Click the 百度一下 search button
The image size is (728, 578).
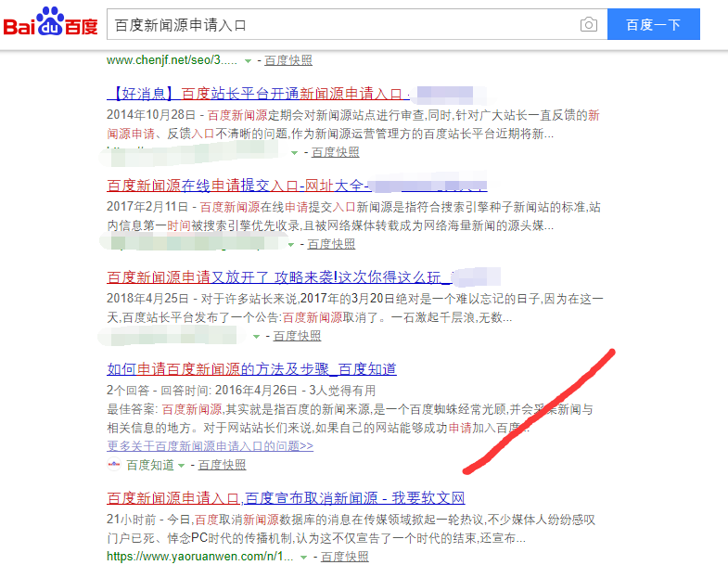point(653,24)
